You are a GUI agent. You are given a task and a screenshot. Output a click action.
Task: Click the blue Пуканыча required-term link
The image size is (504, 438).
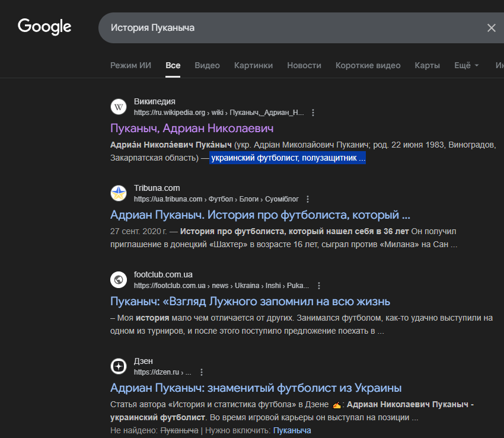point(292,430)
